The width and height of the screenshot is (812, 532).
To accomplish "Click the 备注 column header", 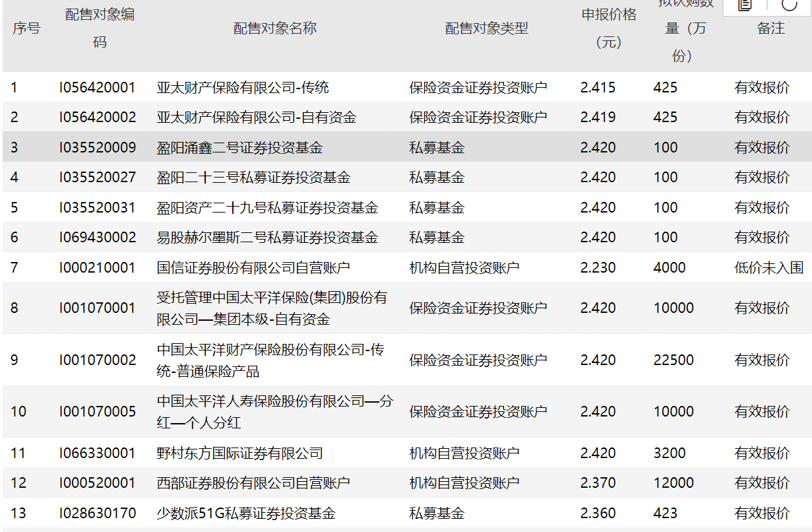I will pos(770,28).
